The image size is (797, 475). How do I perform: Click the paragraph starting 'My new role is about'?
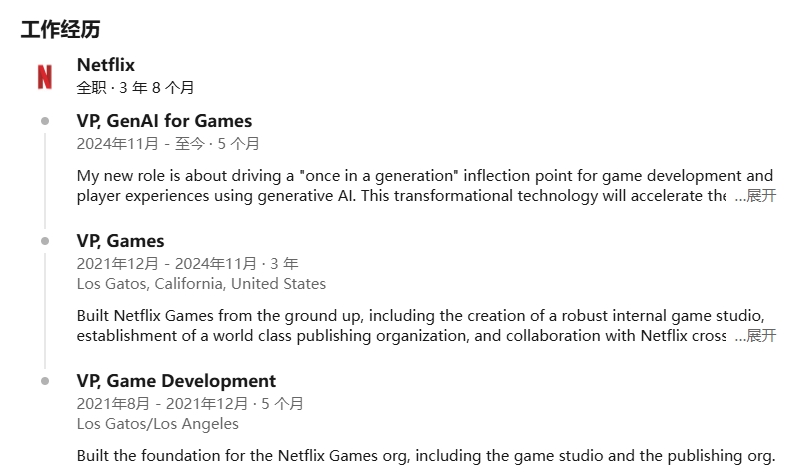tap(425, 185)
